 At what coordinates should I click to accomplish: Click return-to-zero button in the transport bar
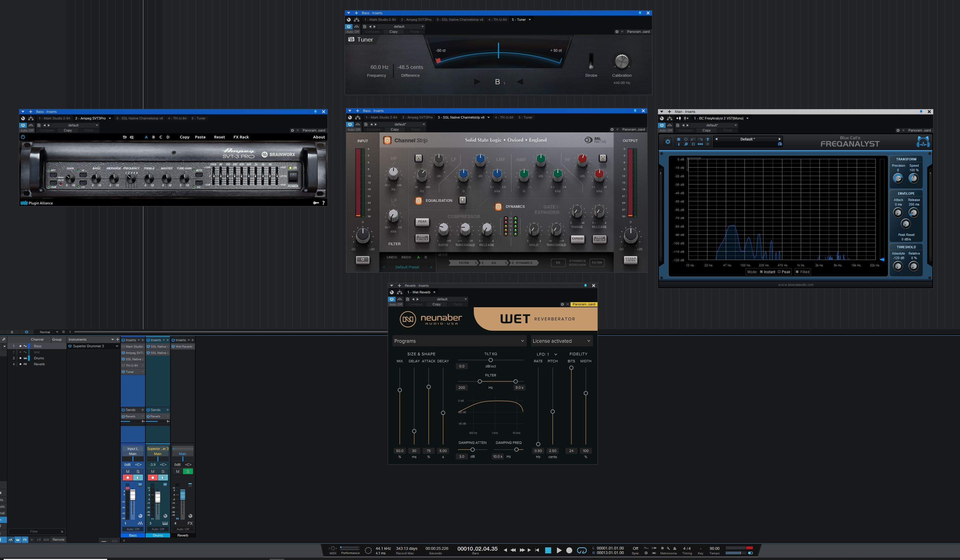coord(537,550)
